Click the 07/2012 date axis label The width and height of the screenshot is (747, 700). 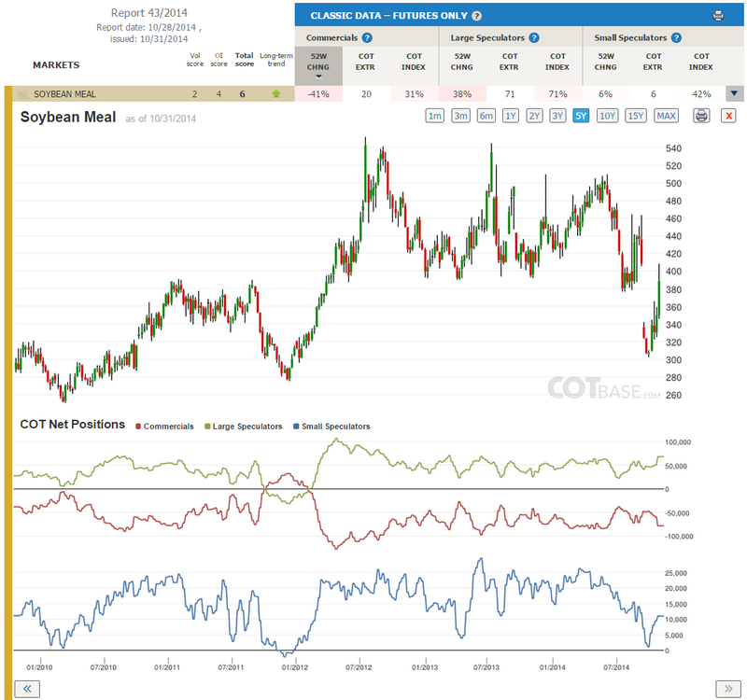pos(359,667)
